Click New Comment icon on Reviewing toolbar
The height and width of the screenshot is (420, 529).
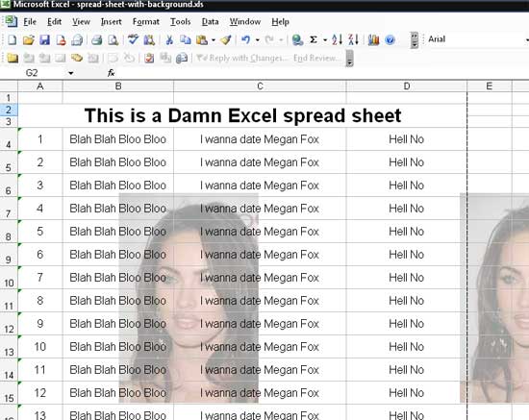[13, 58]
